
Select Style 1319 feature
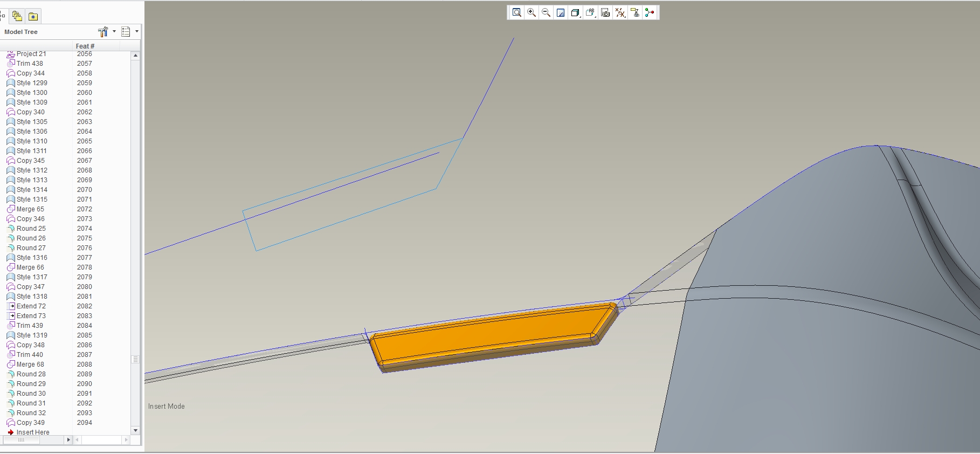coord(32,335)
